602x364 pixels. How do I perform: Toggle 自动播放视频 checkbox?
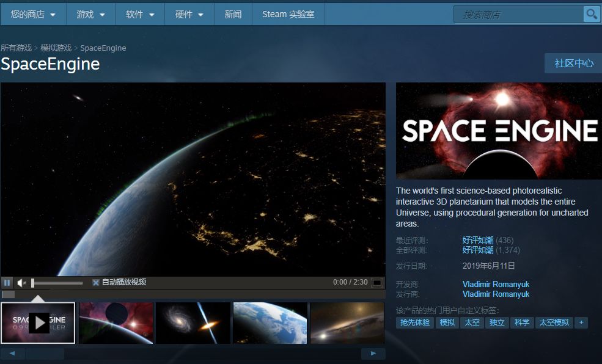pos(95,283)
